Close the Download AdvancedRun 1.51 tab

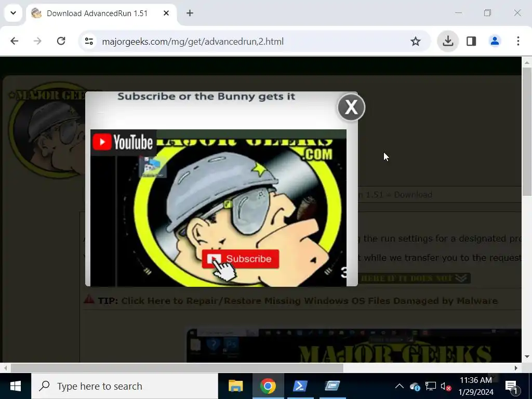(166, 13)
